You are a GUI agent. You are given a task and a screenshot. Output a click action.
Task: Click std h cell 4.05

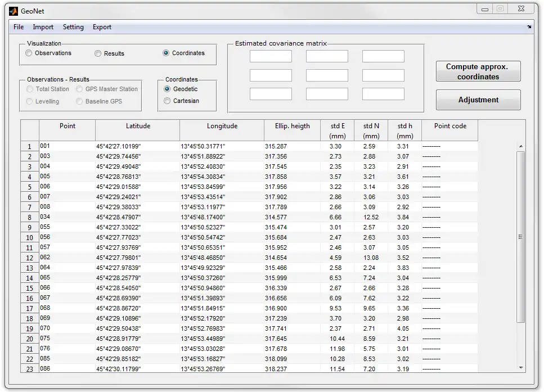coord(404,328)
